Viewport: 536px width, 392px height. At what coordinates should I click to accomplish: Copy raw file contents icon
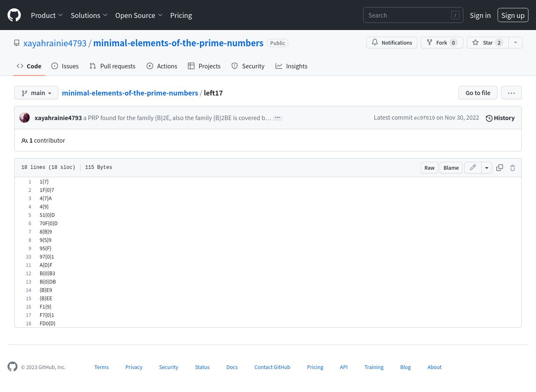tap(500, 168)
